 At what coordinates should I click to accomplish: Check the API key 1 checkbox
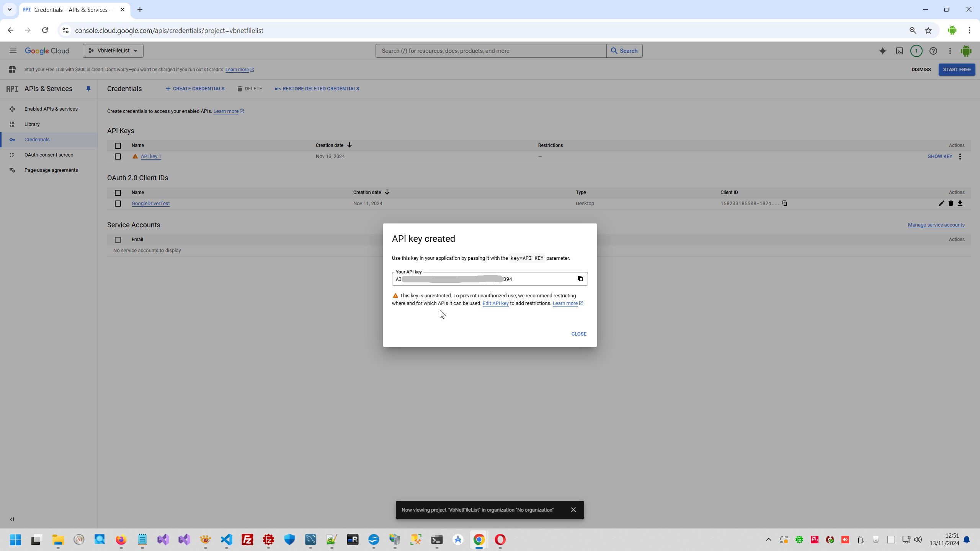click(x=118, y=156)
